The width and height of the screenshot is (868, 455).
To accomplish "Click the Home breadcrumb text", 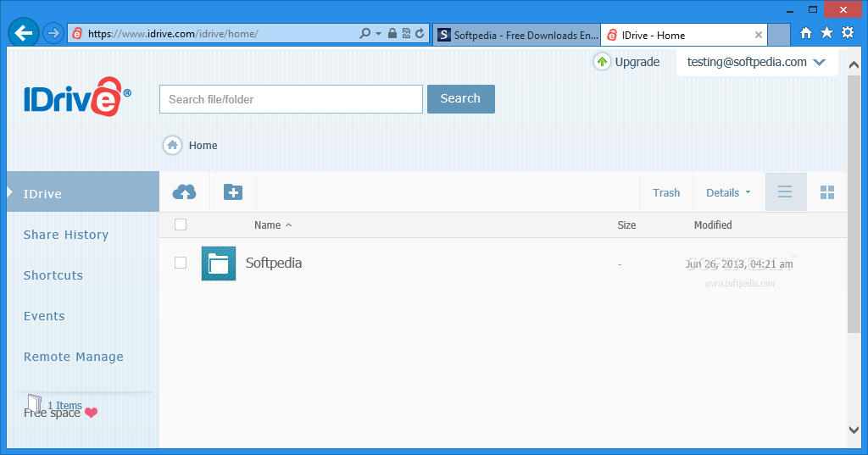I will [203, 145].
